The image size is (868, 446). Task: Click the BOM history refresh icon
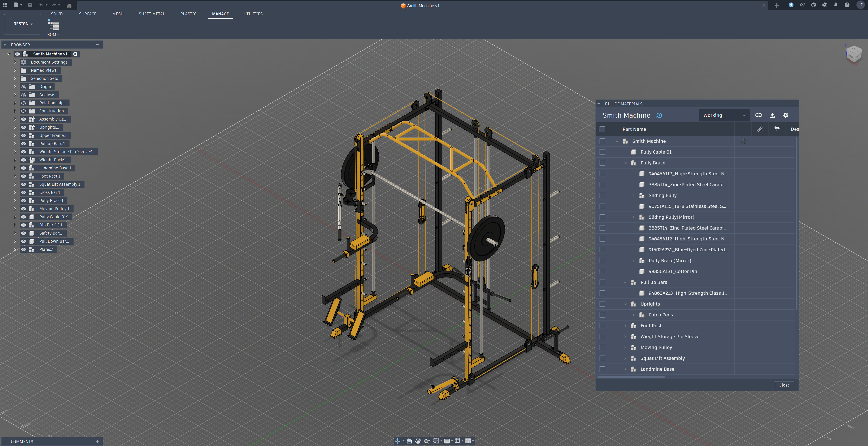pyautogui.click(x=659, y=116)
